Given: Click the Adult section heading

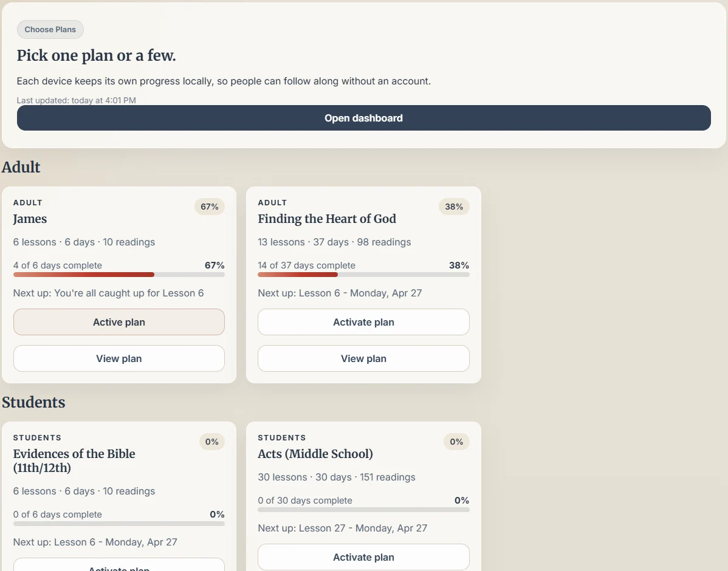Looking at the screenshot, I should click(21, 167).
